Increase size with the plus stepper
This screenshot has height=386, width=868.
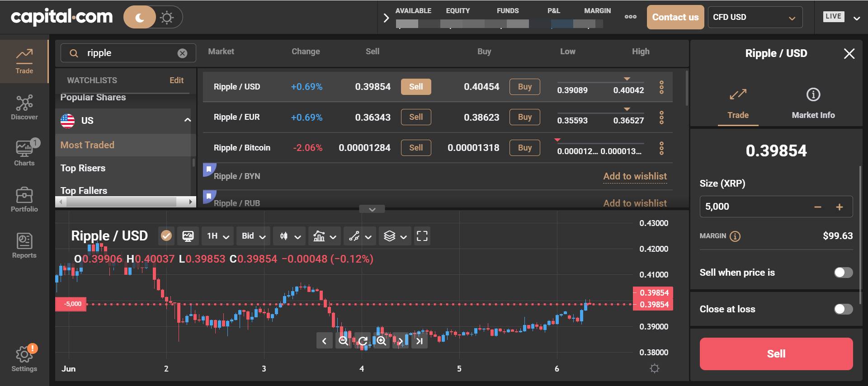pyautogui.click(x=840, y=207)
